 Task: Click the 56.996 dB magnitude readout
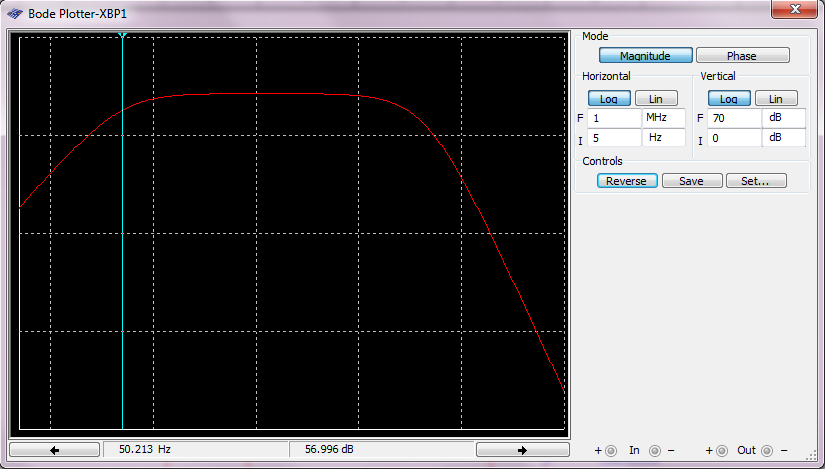pyautogui.click(x=381, y=449)
